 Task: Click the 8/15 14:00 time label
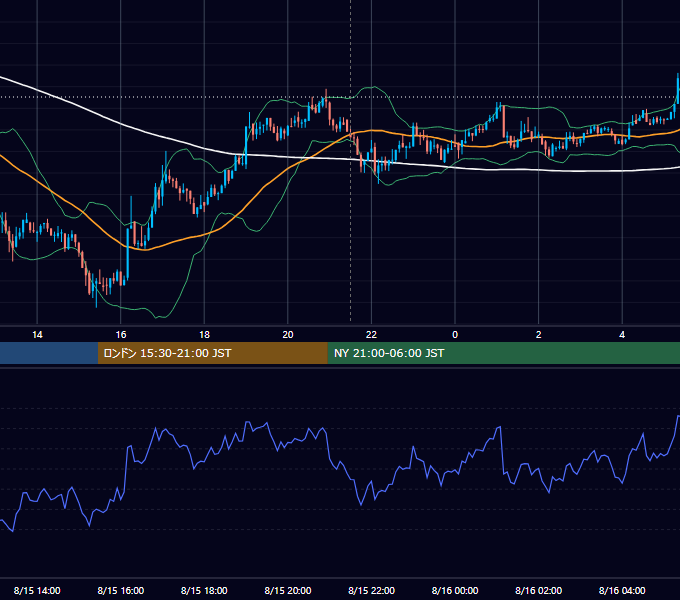pyautogui.click(x=37, y=590)
